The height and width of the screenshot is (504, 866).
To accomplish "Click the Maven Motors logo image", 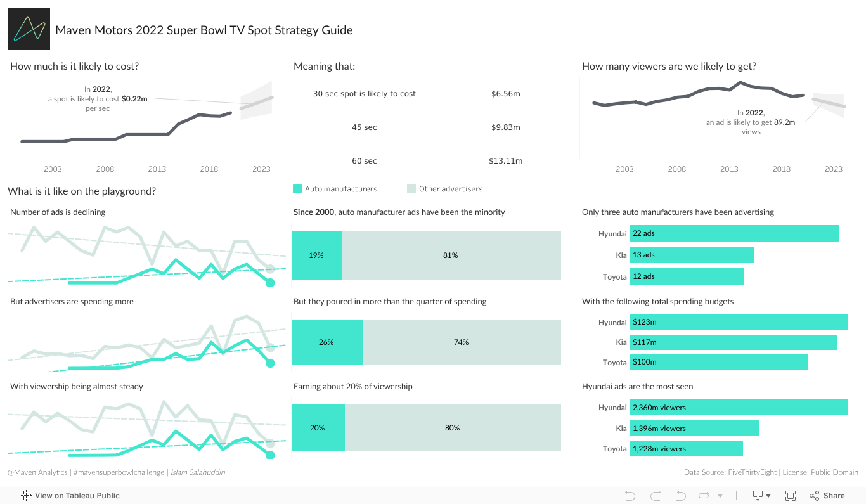I will [x=29, y=29].
